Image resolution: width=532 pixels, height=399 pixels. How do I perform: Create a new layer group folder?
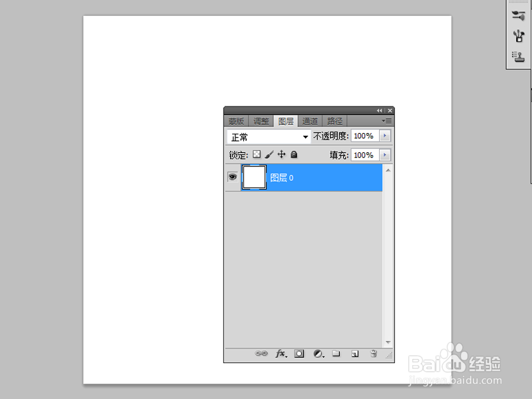pyautogui.click(x=336, y=354)
